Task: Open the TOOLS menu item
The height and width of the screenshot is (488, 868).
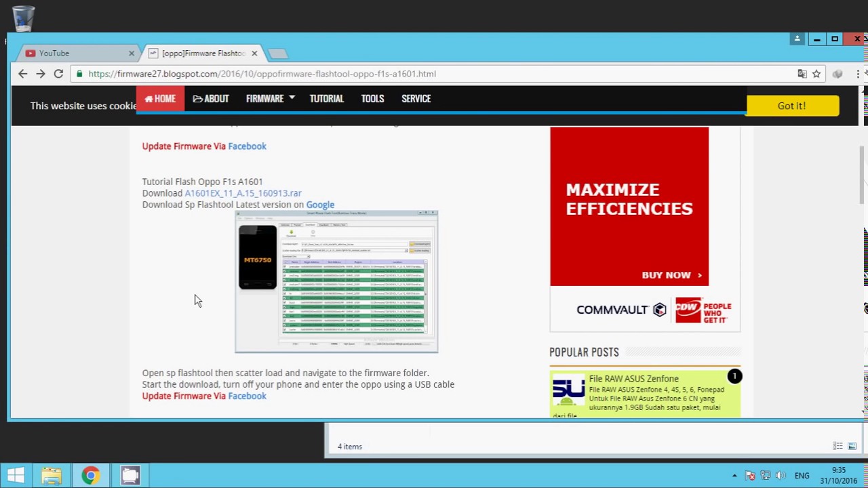Action: [372, 99]
